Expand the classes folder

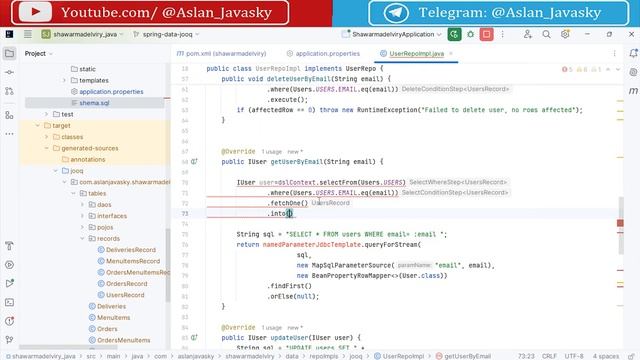pyautogui.click(x=46, y=137)
